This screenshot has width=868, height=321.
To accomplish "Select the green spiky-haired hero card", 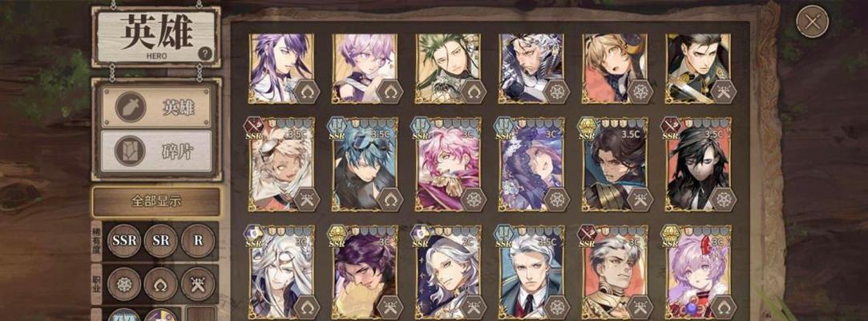I will coord(448,69).
